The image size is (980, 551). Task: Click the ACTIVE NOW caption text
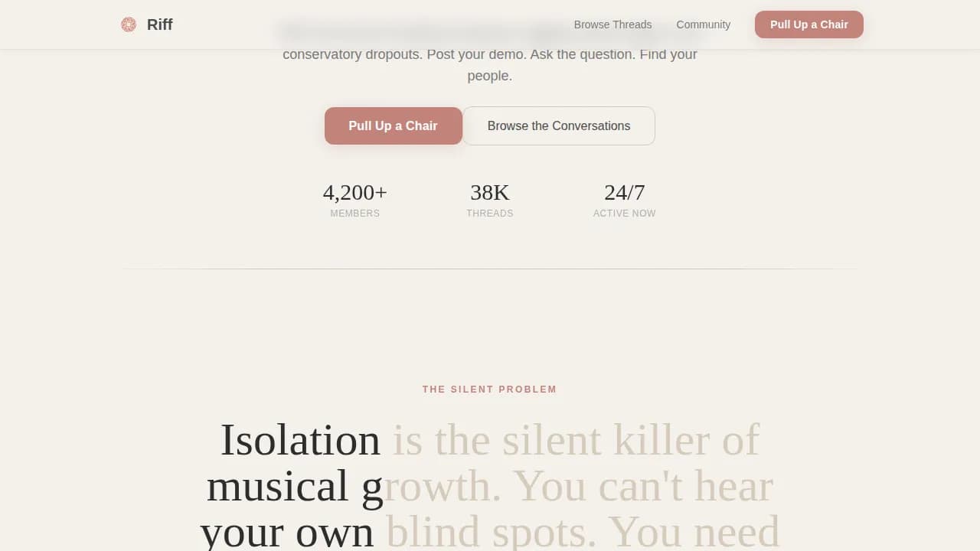click(624, 213)
